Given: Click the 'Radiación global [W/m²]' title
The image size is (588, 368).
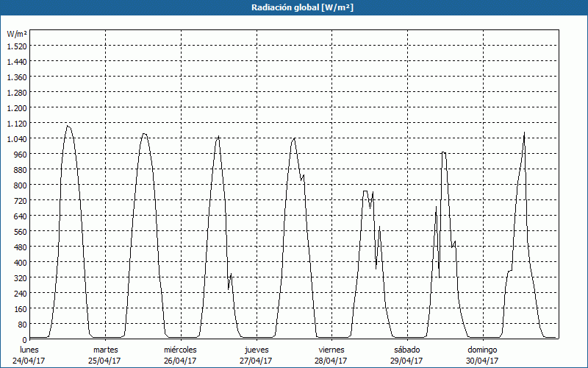Looking at the screenshot, I should pos(302,7).
